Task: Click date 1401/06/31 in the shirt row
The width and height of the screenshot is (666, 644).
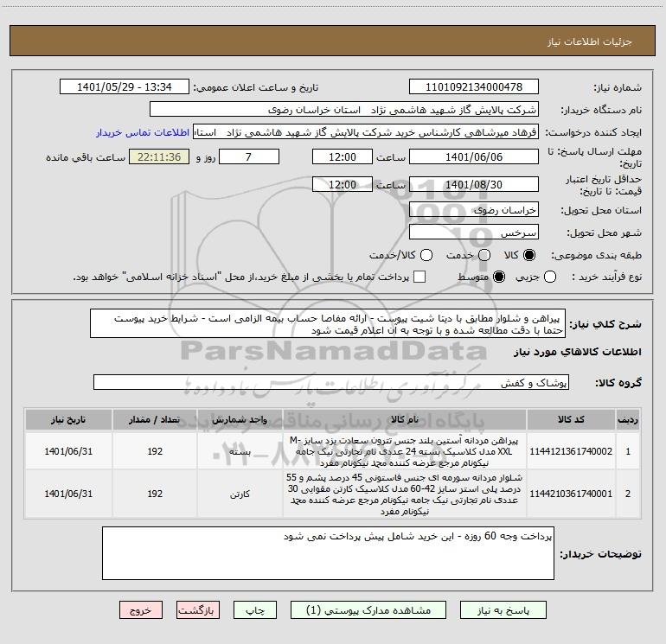Action: tap(68, 451)
